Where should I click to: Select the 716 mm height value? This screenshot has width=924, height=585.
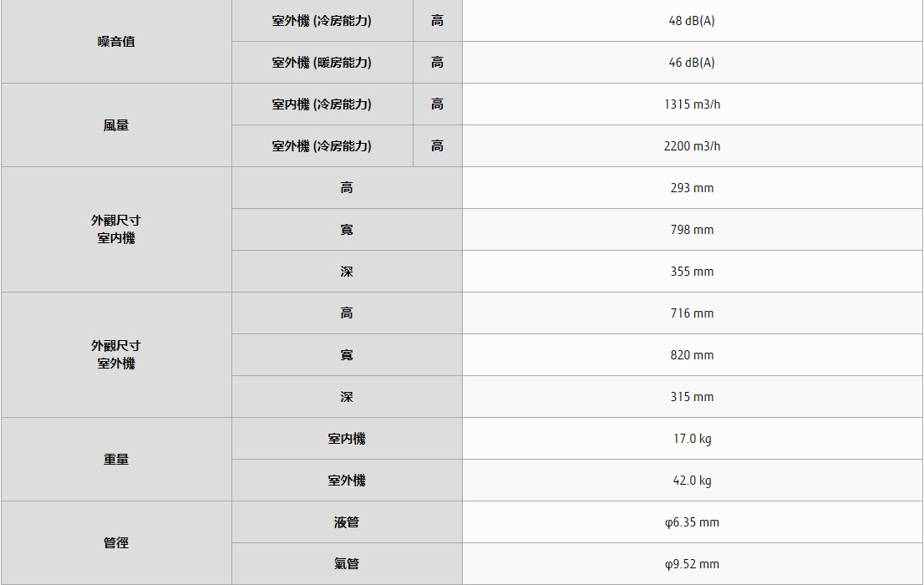(x=692, y=313)
